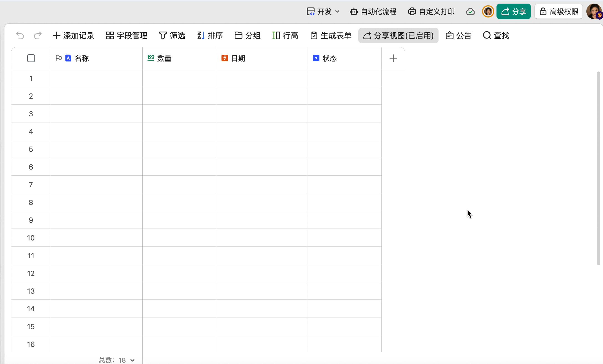The image size is (603, 364).
Task: Open Row Height (行高) setting
Action: click(285, 35)
